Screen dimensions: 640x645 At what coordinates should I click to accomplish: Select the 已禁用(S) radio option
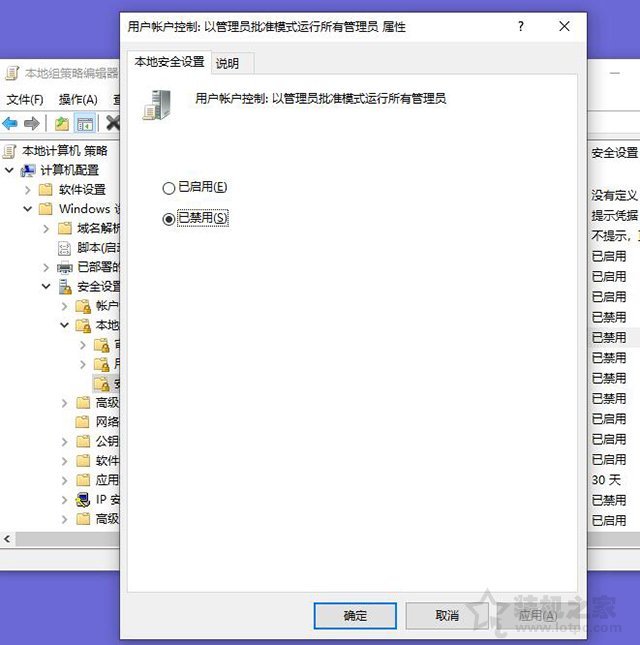click(x=195, y=218)
